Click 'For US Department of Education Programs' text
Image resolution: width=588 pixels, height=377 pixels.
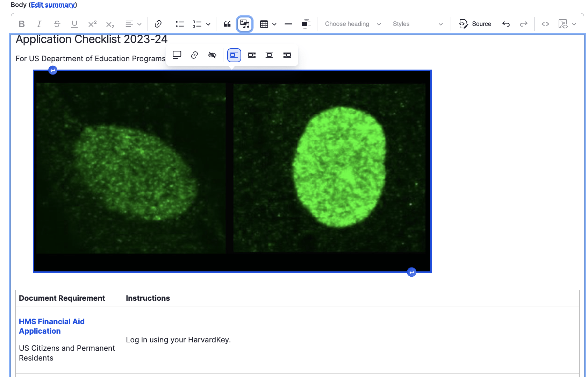pos(91,58)
